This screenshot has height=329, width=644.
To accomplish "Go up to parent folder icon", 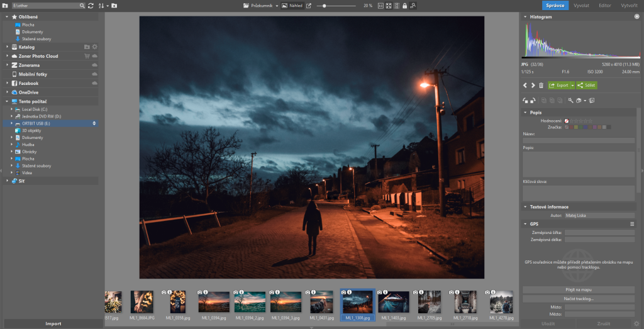I will click(5, 6).
